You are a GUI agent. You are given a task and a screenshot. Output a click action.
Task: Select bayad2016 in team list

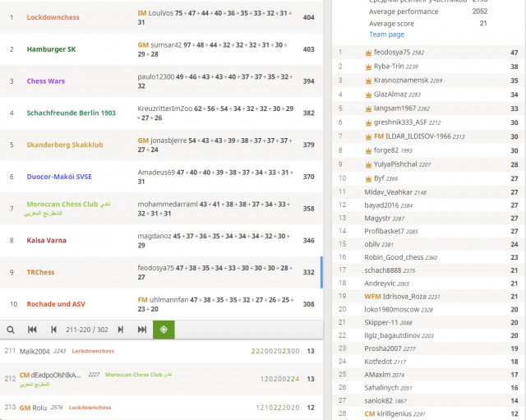381,205
